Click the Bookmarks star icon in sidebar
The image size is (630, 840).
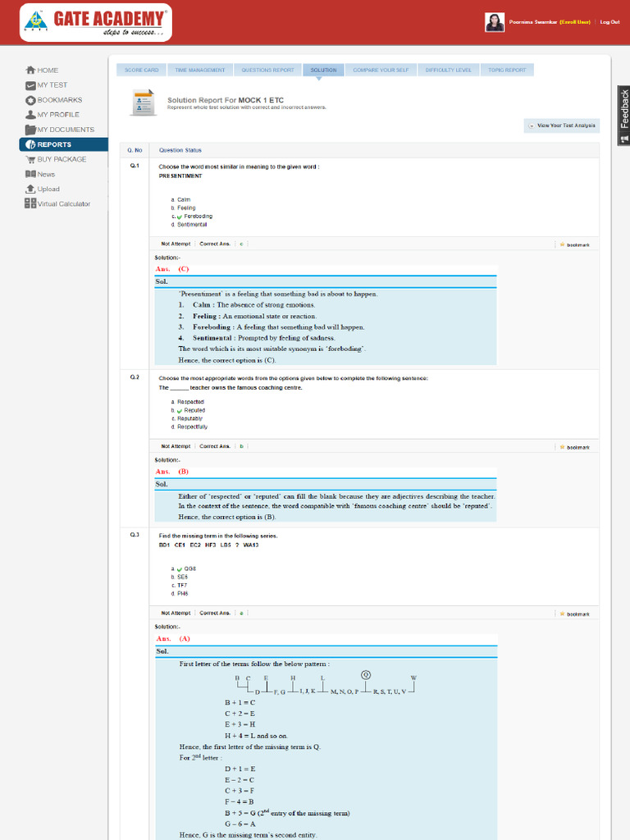[x=30, y=100]
